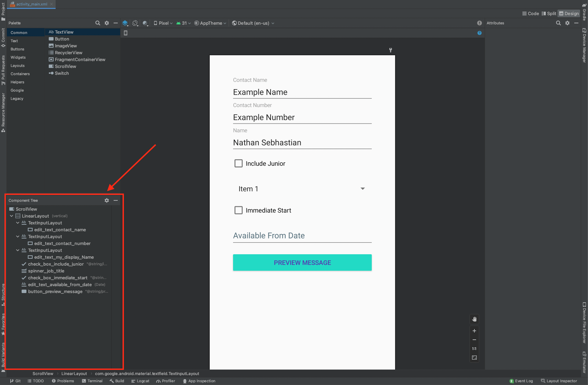Open Component Tree settings gear
The image size is (588, 385).
[107, 200]
